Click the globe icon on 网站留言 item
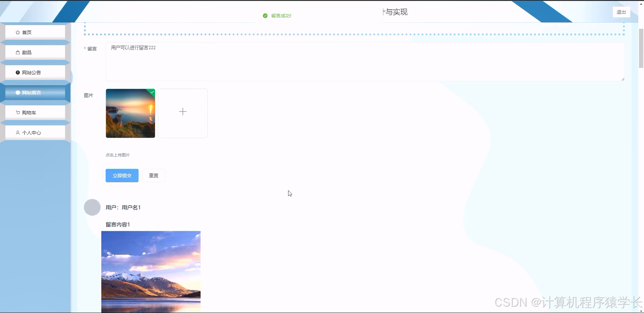 [x=18, y=92]
